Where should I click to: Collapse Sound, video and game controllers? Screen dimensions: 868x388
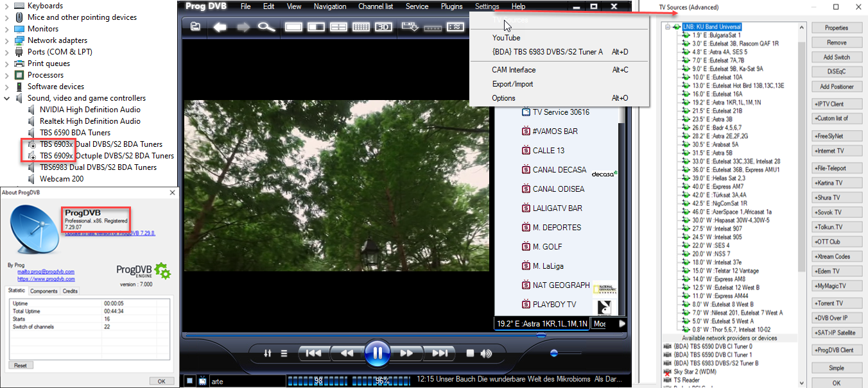pyautogui.click(x=7, y=98)
